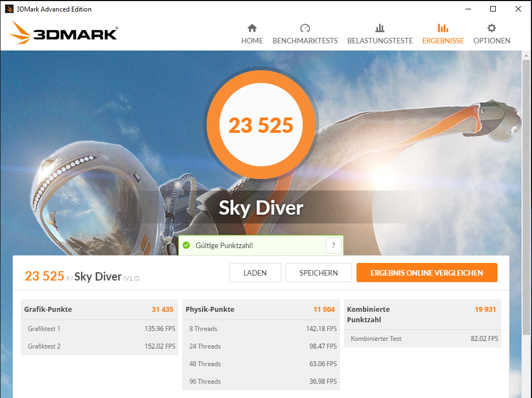Viewport: 532px width, 398px height.
Task: Switch to the BENCHMARKTESTS tab
Action: [305, 34]
